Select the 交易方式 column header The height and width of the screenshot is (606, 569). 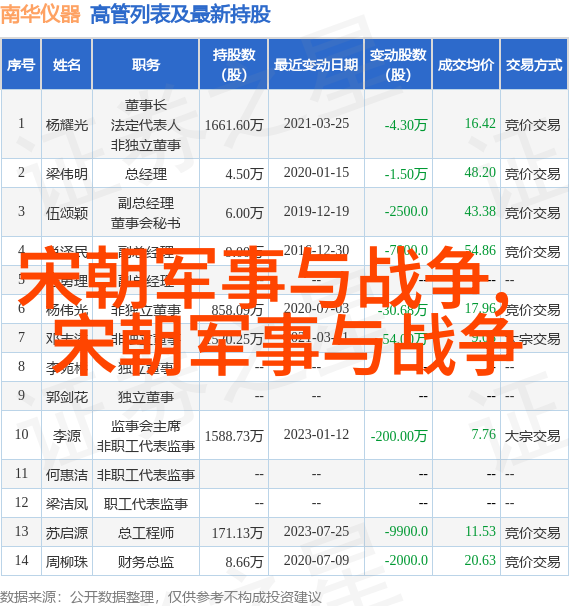534,64
